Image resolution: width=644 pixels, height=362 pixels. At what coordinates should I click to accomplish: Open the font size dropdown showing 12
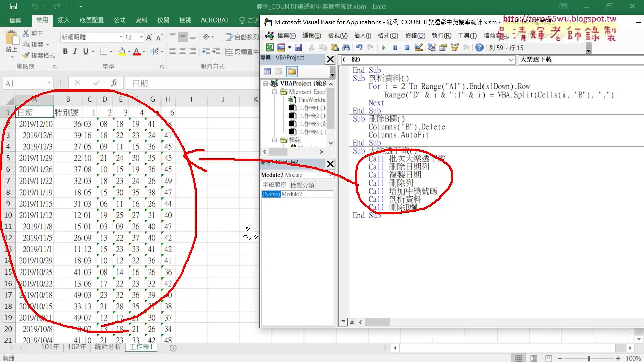tap(141, 37)
